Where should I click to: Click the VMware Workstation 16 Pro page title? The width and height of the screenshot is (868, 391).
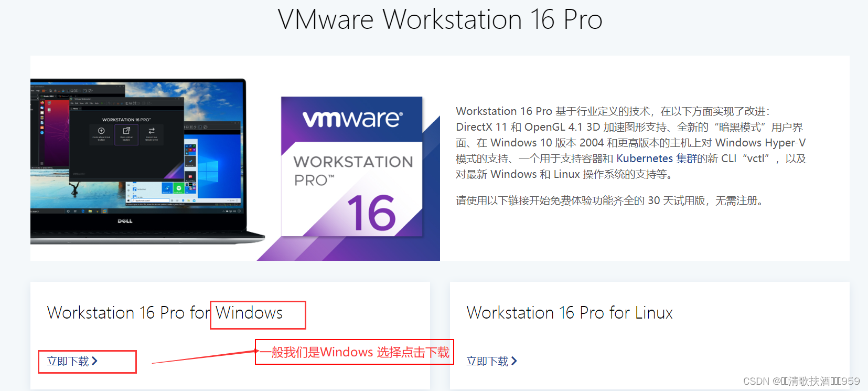[x=440, y=19]
